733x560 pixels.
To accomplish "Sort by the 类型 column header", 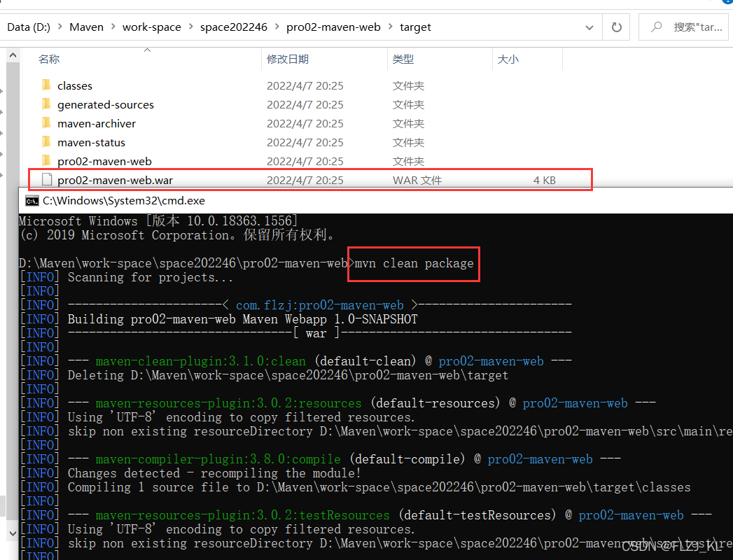I will click(403, 59).
